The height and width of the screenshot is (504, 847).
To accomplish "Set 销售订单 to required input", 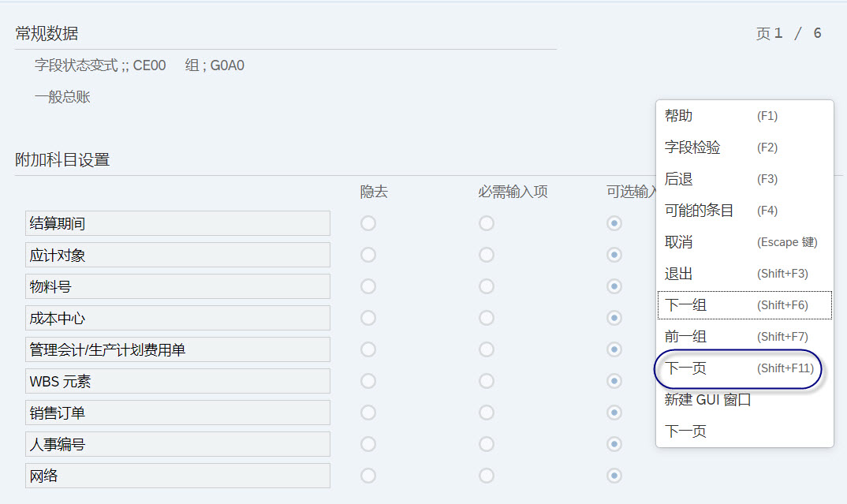I will click(x=487, y=413).
